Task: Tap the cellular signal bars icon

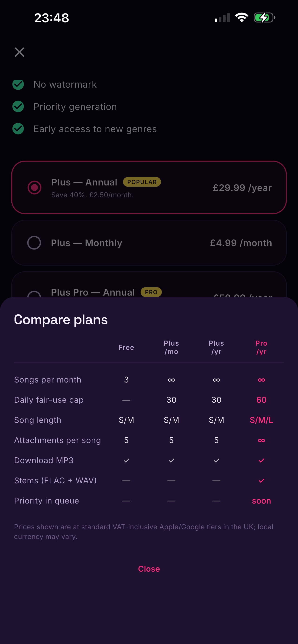Action: tap(222, 17)
